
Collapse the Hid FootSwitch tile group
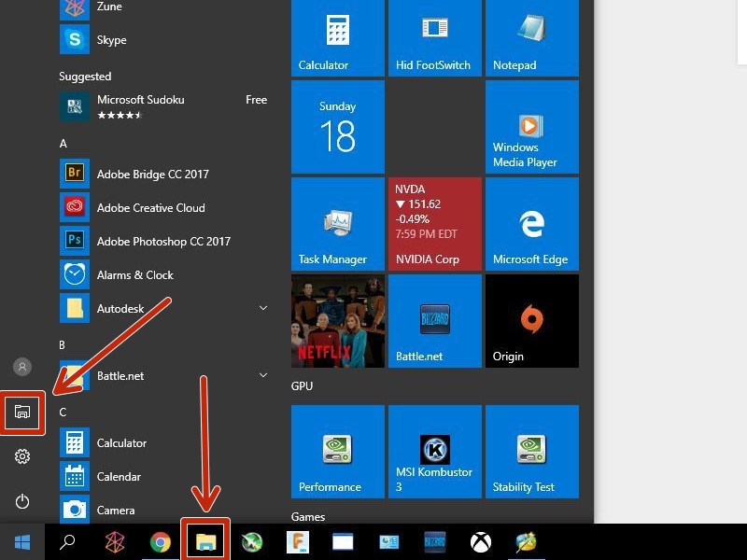pyautogui.click(x=433, y=37)
